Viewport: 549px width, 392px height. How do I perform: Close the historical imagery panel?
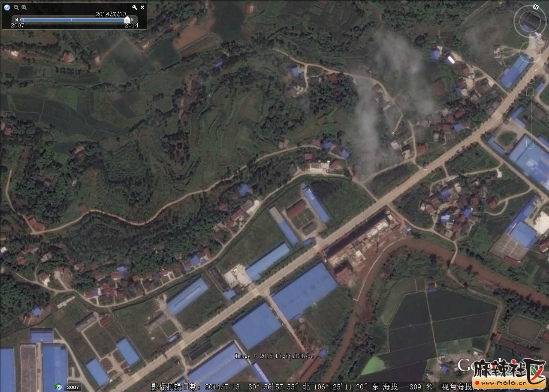(x=142, y=7)
